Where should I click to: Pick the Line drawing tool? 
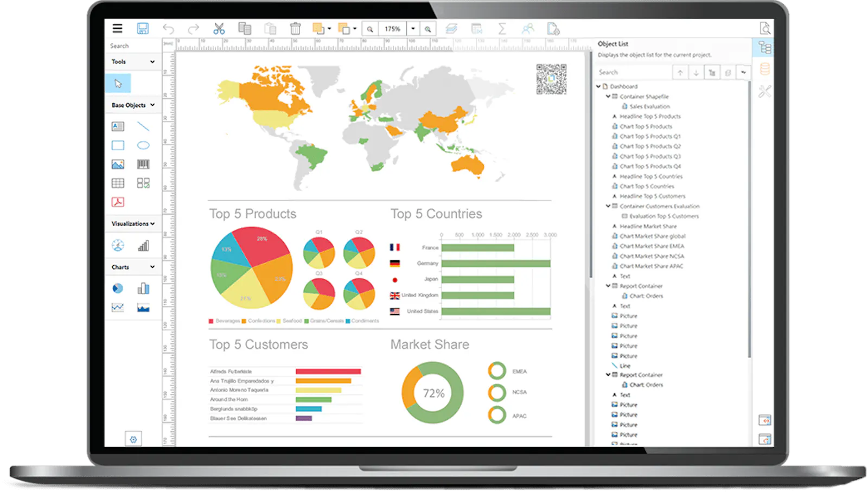[x=143, y=126]
